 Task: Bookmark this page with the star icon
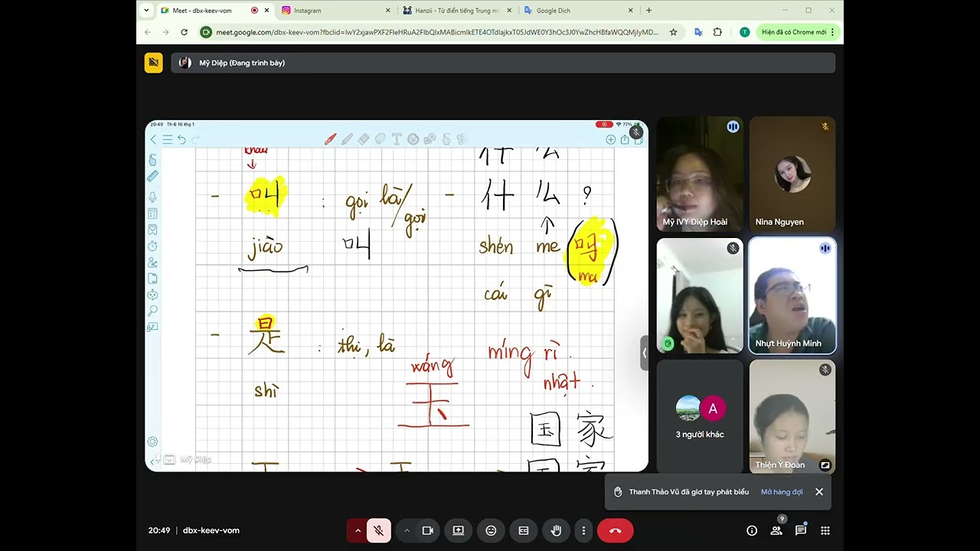tap(673, 32)
